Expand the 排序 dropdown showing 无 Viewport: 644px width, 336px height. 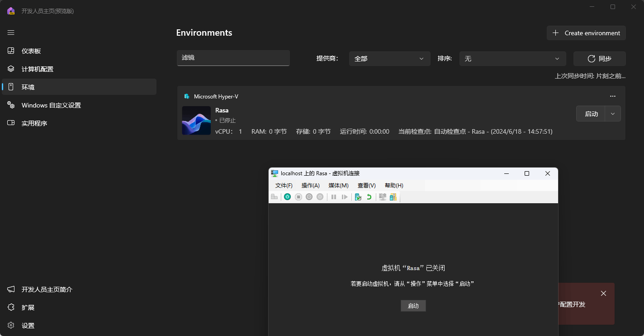(x=512, y=59)
